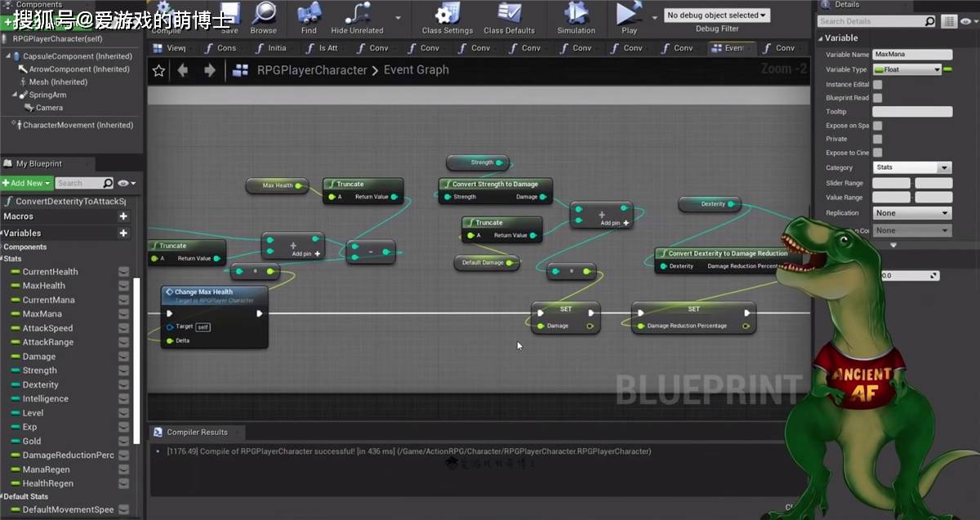Toggle the Hide Unrelated toolbar button
980x520 pixels.
358,18
